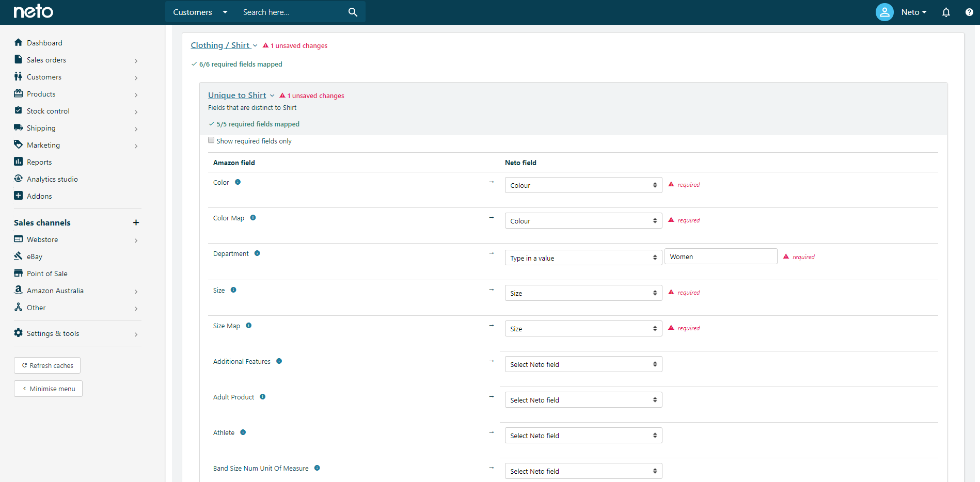Show info for Additional Features field
The image size is (980, 482).
(x=279, y=361)
